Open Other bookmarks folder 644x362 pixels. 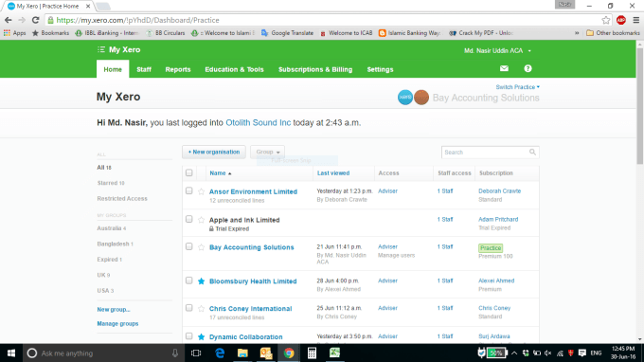613,33
